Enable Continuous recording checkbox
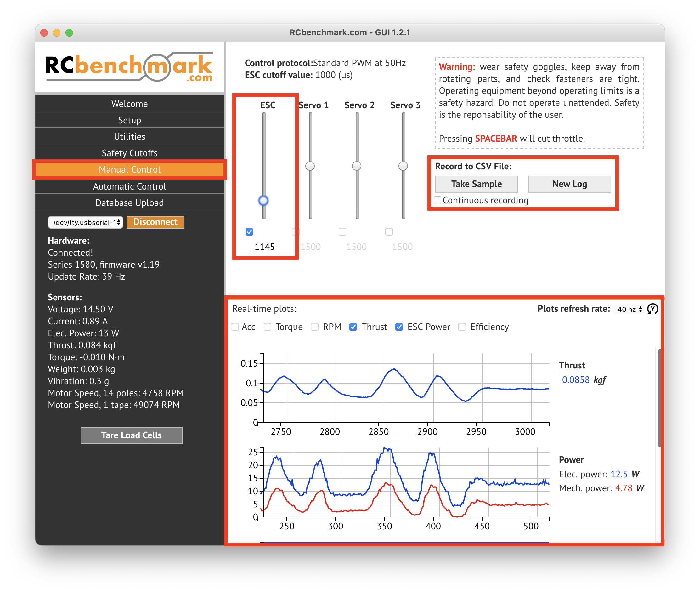 pos(437,200)
